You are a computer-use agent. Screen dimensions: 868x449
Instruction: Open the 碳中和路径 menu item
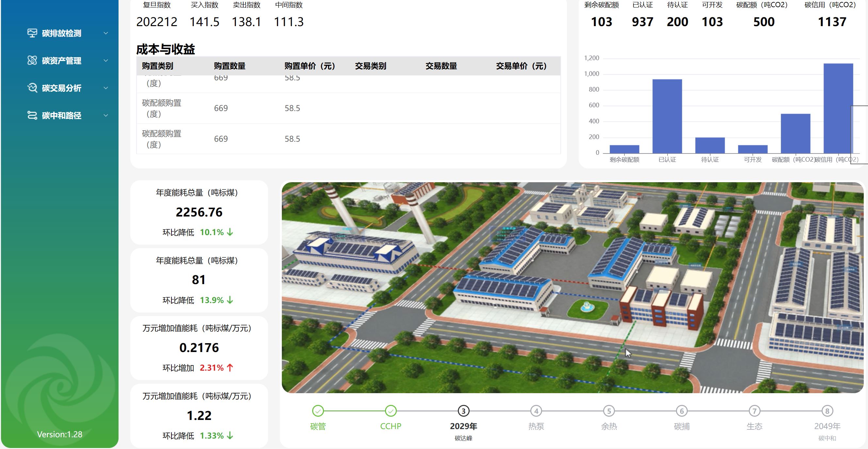pos(61,116)
